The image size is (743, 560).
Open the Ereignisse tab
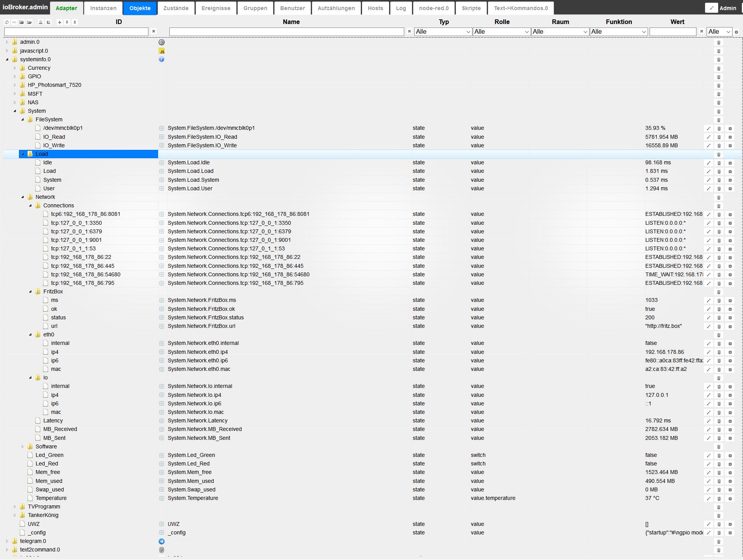click(216, 8)
